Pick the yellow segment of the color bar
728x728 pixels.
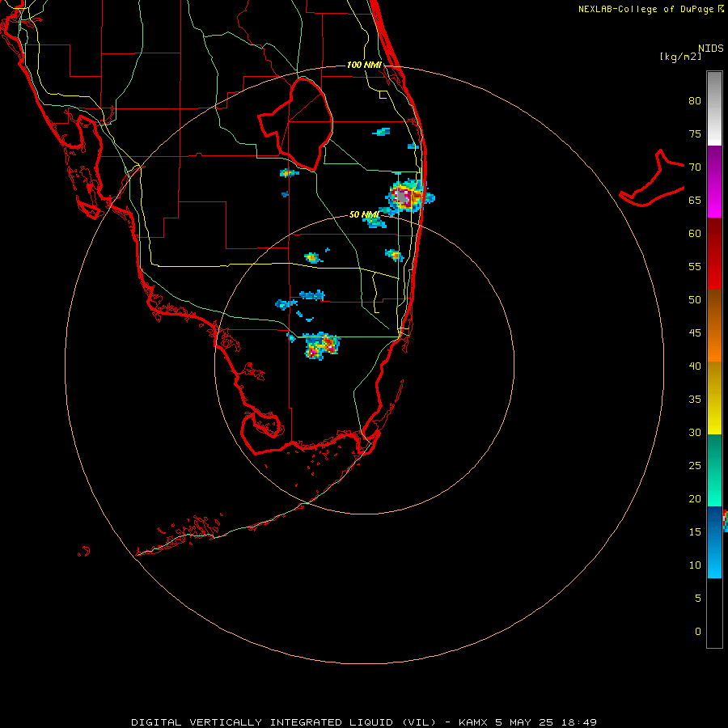coord(714,398)
